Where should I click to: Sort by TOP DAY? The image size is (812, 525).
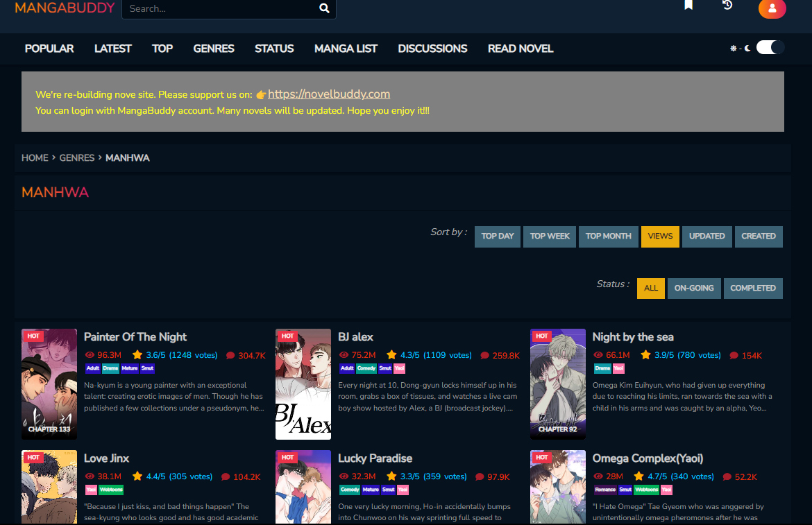click(497, 236)
